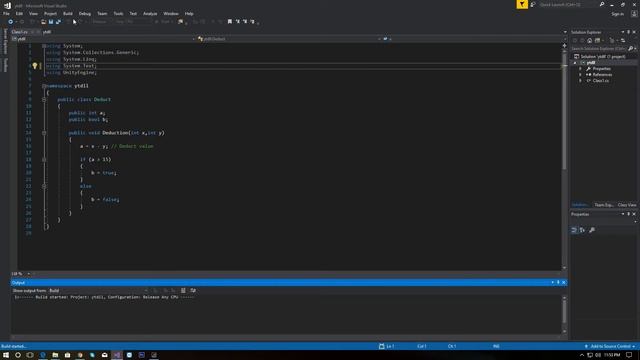Expand the References tree node

[x=580, y=75]
